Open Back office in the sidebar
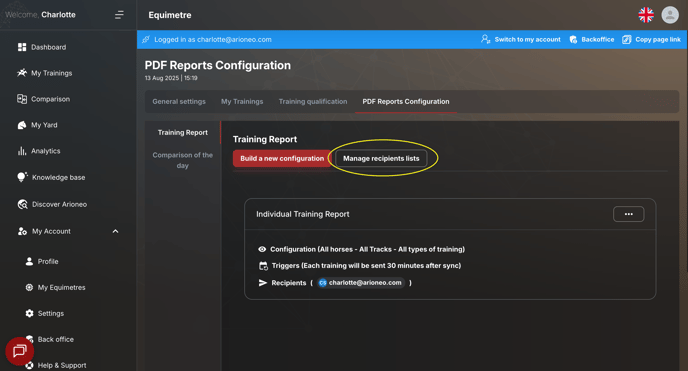Screen dimensions: 688x371 click(x=56, y=339)
